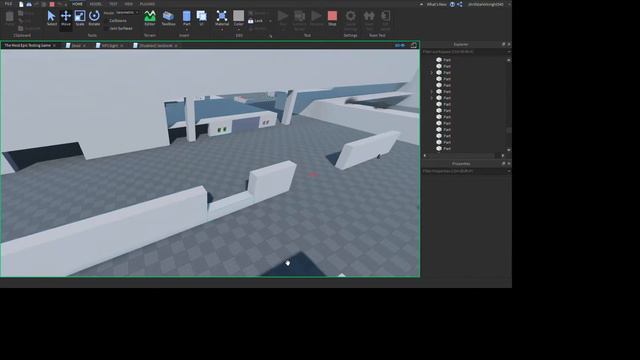640x360 pixels.
Task: Open the Part dropdown arrow
Action: pyautogui.click(x=187, y=29)
